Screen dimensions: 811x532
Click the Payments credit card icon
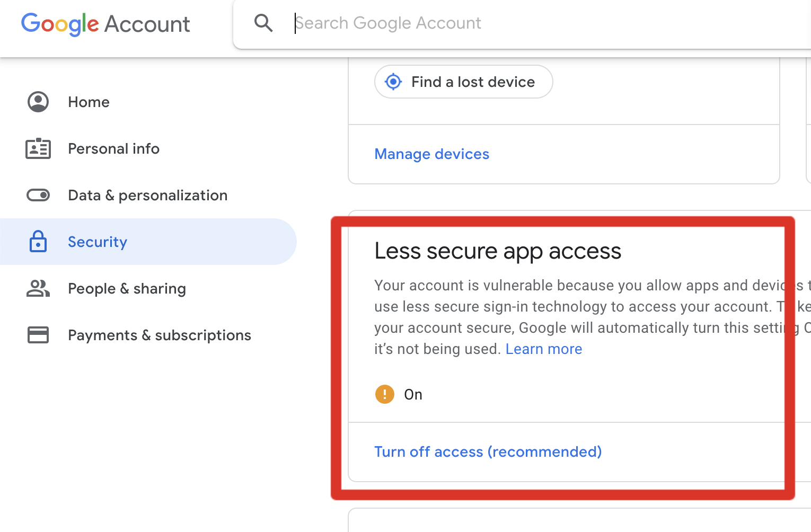[38, 335]
